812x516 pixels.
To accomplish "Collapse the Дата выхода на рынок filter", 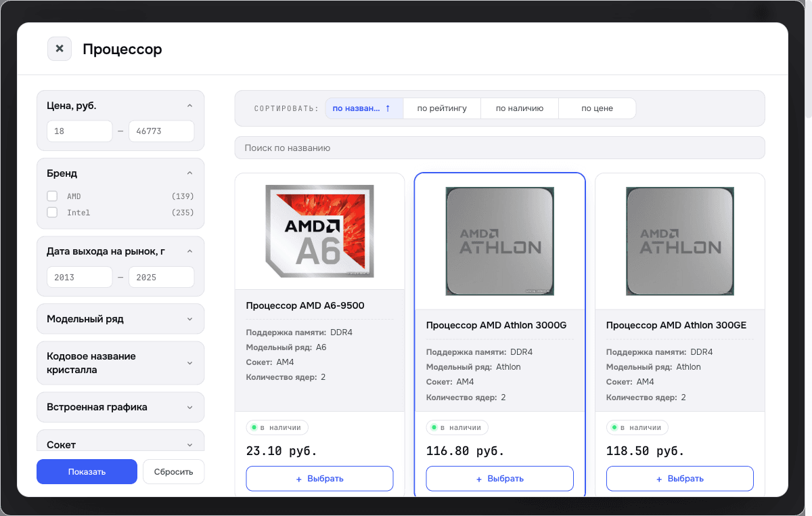I will (189, 251).
